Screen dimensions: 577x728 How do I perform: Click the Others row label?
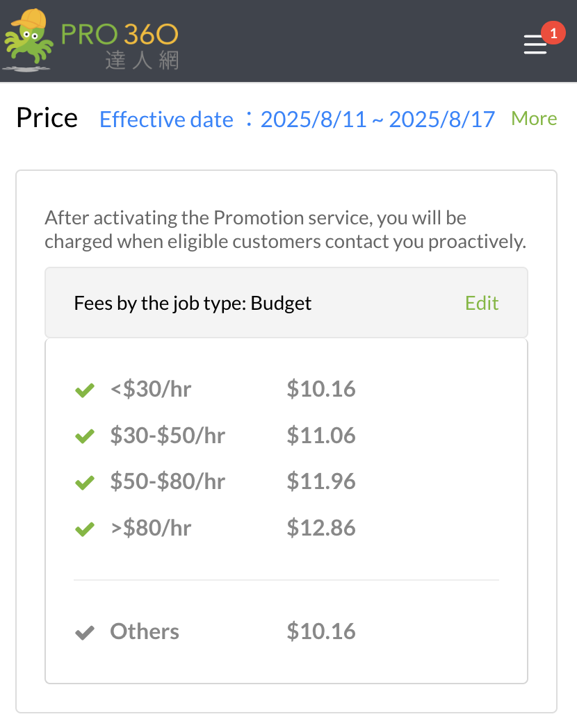(x=145, y=631)
